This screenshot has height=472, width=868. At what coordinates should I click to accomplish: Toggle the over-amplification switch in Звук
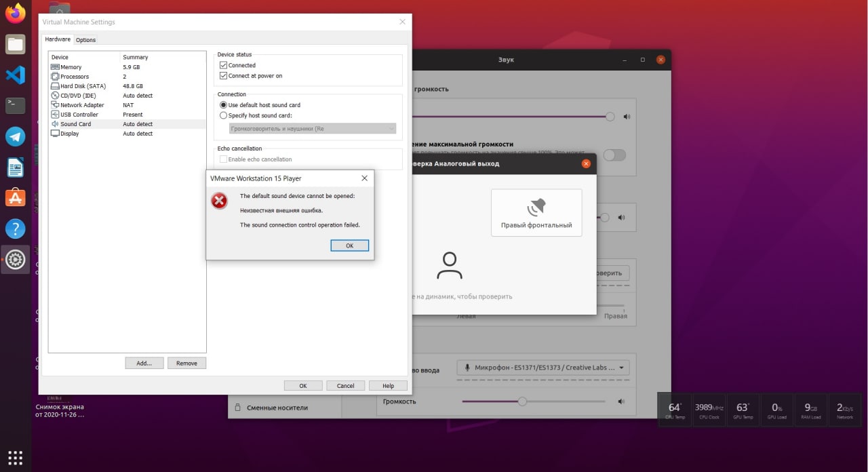614,155
